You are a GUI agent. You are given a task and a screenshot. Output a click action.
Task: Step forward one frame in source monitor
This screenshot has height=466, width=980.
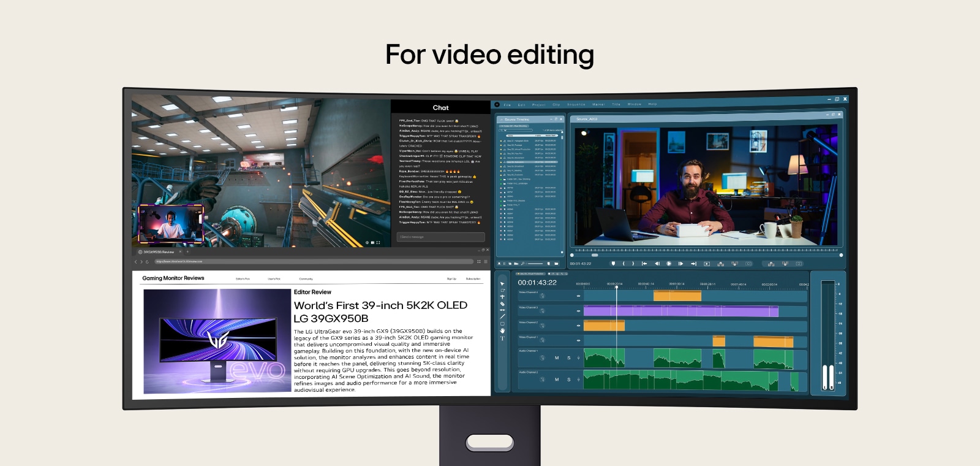pos(680,264)
